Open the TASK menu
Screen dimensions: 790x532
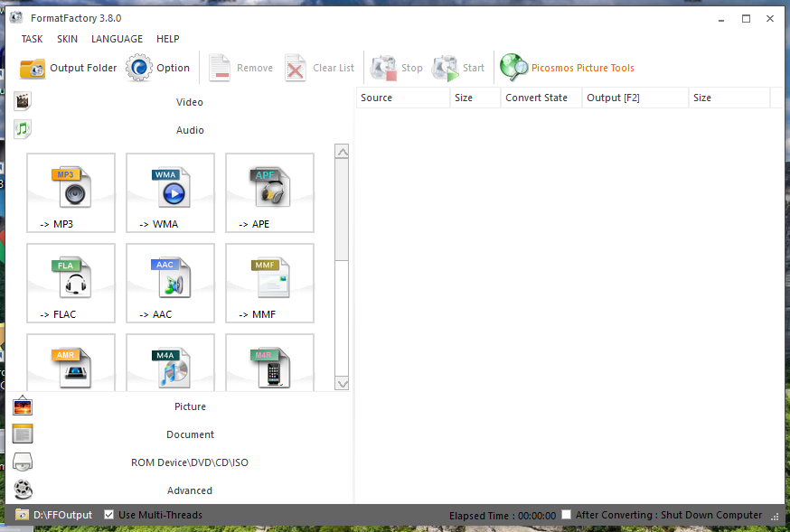click(32, 39)
